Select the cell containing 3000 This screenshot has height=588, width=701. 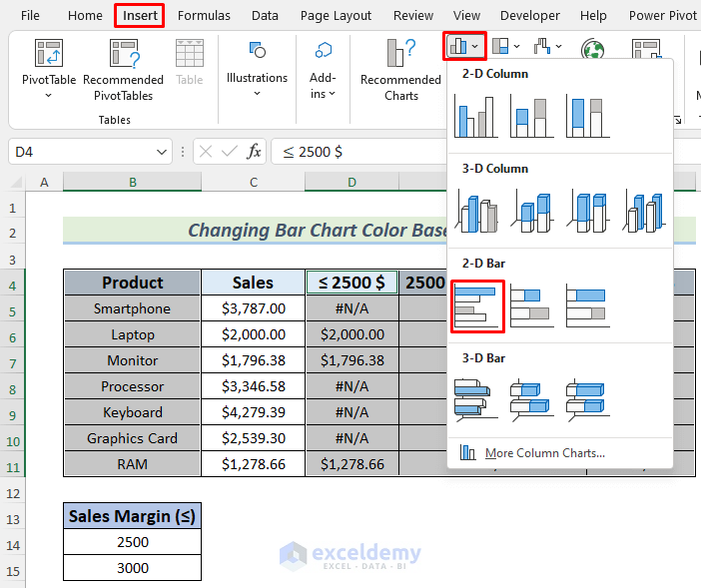133,568
